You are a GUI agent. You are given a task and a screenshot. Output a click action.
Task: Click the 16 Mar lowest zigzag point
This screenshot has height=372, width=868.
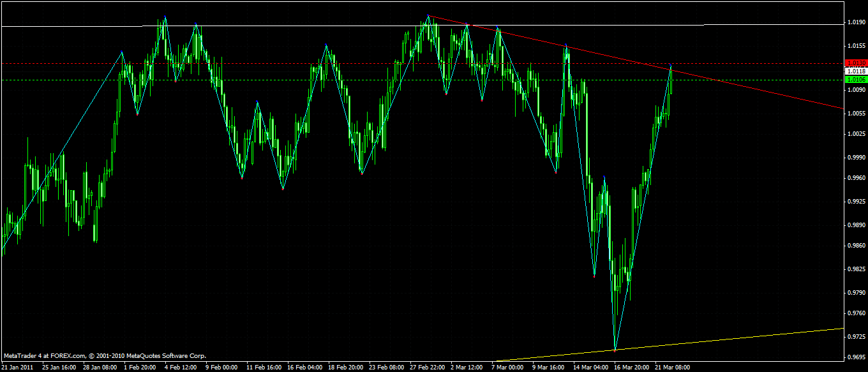(615, 350)
